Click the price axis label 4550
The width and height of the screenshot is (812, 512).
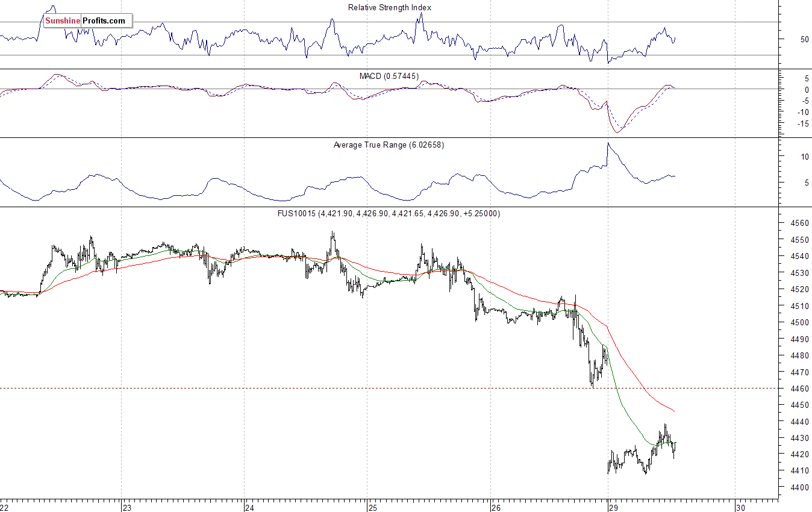click(799, 240)
